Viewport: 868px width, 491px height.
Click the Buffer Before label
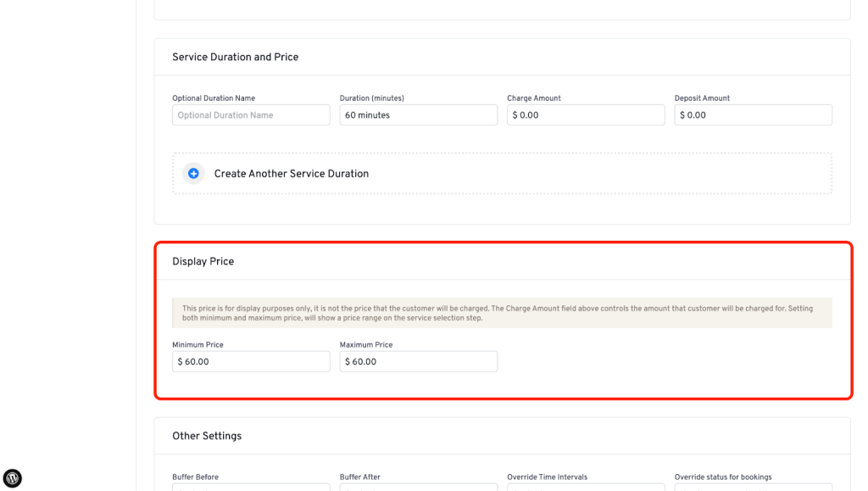pos(195,477)
